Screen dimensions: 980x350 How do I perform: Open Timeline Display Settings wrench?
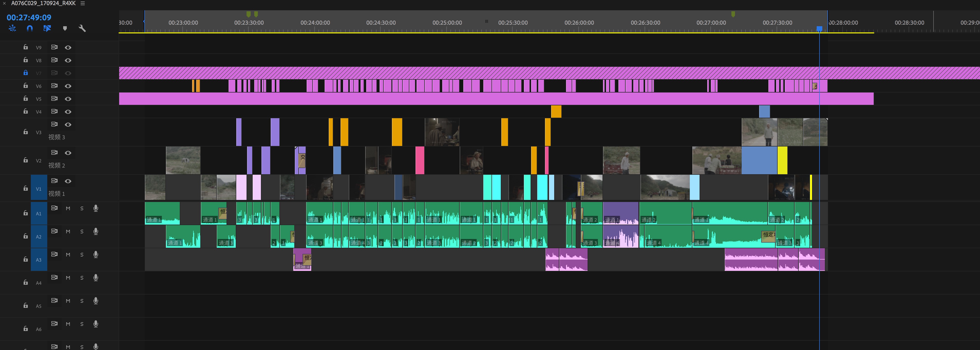pos(82,28)
